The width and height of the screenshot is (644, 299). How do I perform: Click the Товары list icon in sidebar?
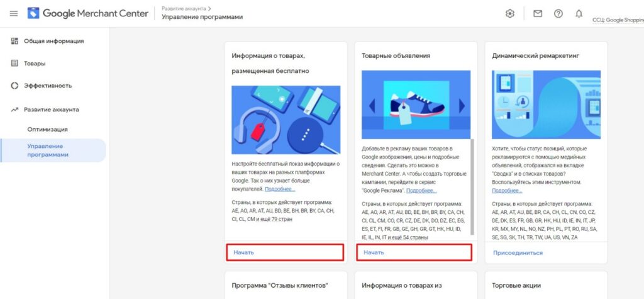point(15,64)
